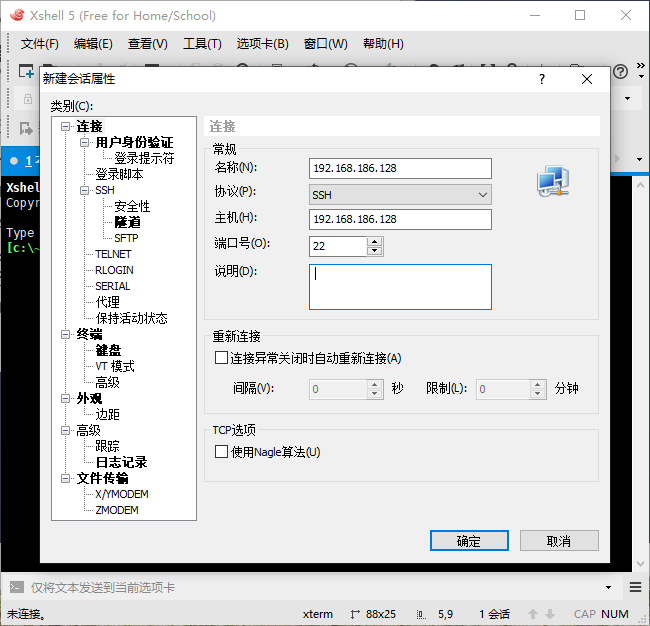
Task: Select 隧道 under SSH
Action: pyautogui.click(x=127, y=223)
